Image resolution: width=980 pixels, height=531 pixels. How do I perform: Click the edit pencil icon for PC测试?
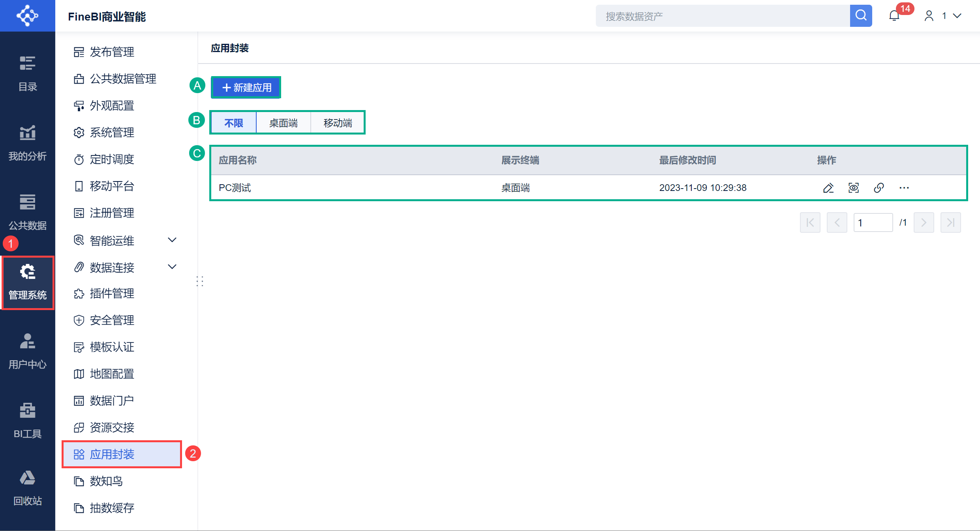(828, 188)
